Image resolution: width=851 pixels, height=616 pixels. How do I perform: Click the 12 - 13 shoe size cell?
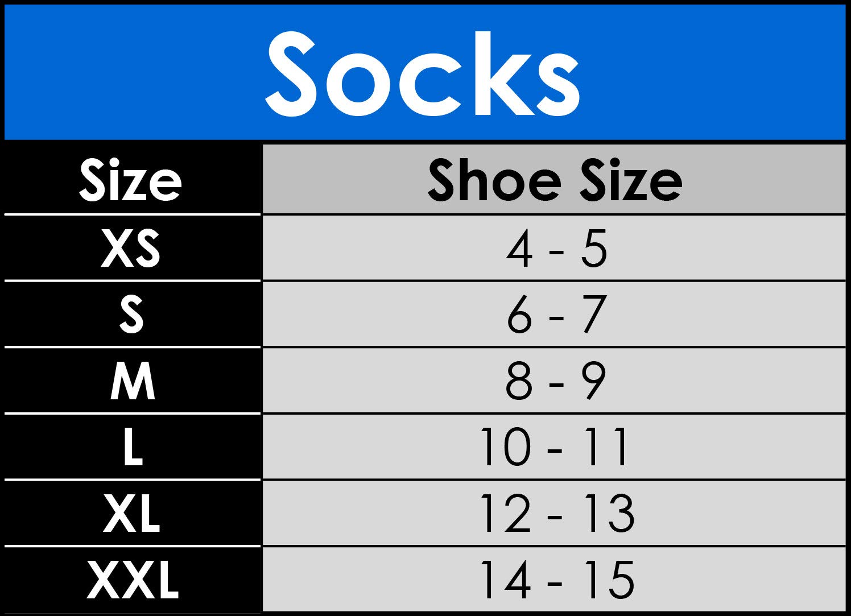point(556,513)
